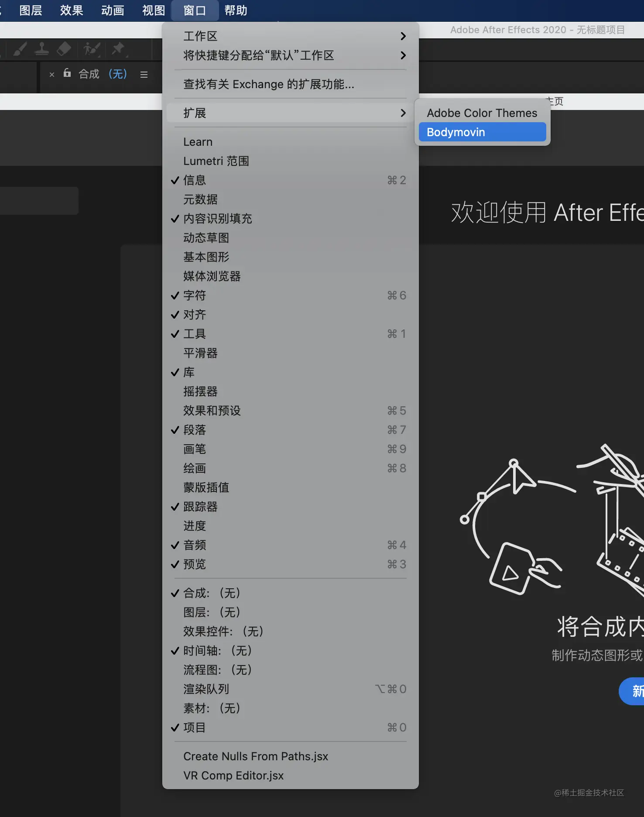This screenshot has width=644, height=817.
Task: Toggle 合成: (无) panel
Action: click(x=290, y=593)
